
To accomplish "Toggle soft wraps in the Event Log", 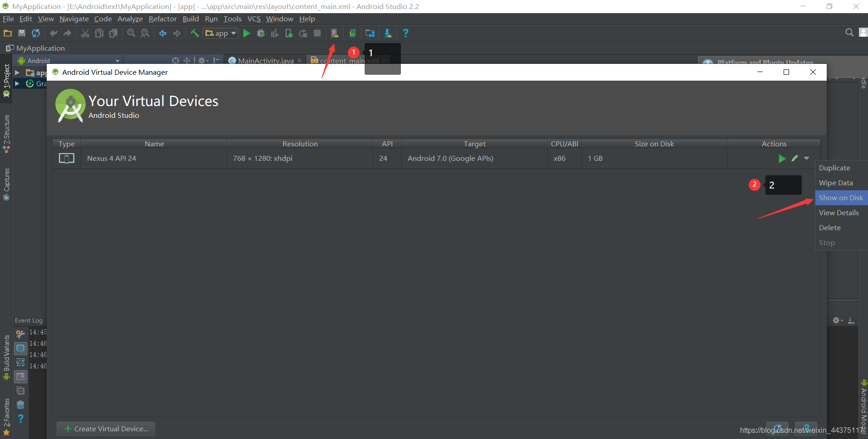I will [x=20, y=362].
